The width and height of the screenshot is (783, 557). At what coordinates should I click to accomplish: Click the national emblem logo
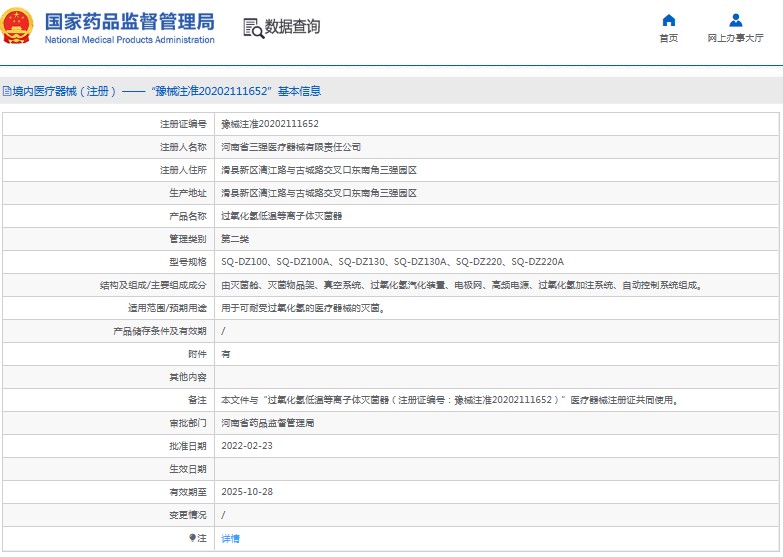(x=19, y=27)
